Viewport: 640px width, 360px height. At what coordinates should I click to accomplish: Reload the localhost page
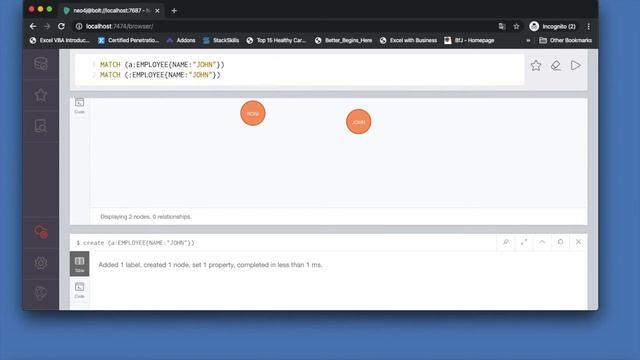[x=61, y=26]
